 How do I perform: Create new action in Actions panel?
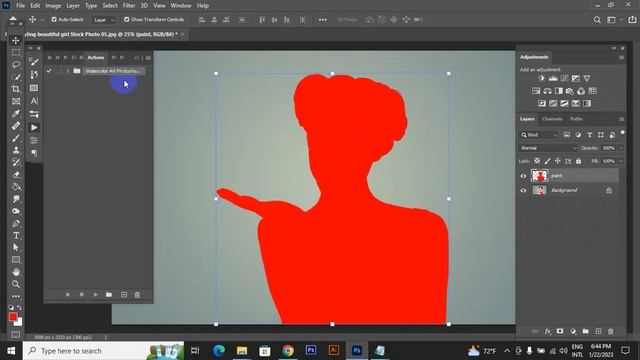[x=124, y=295]
